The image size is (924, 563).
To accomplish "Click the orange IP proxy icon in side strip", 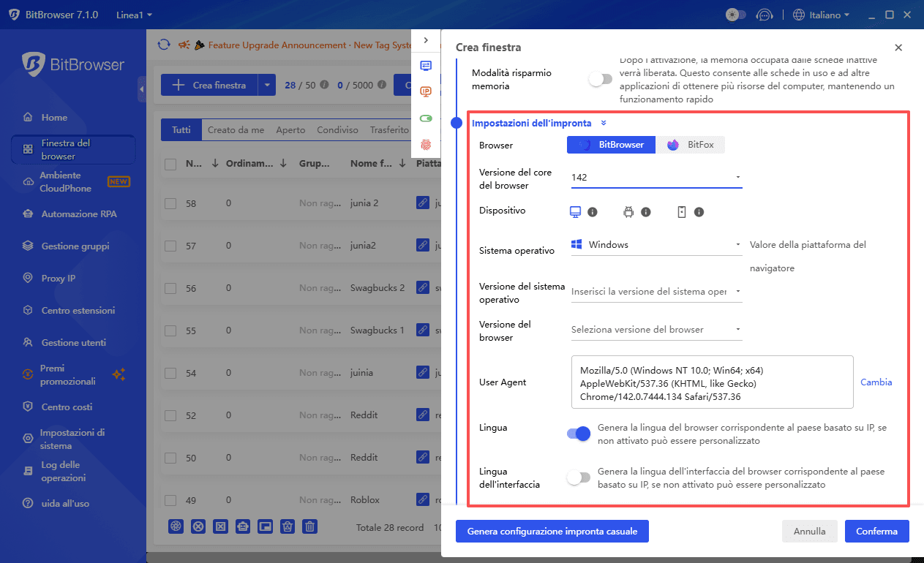I will pyautogui.click(x=426, y=91).
